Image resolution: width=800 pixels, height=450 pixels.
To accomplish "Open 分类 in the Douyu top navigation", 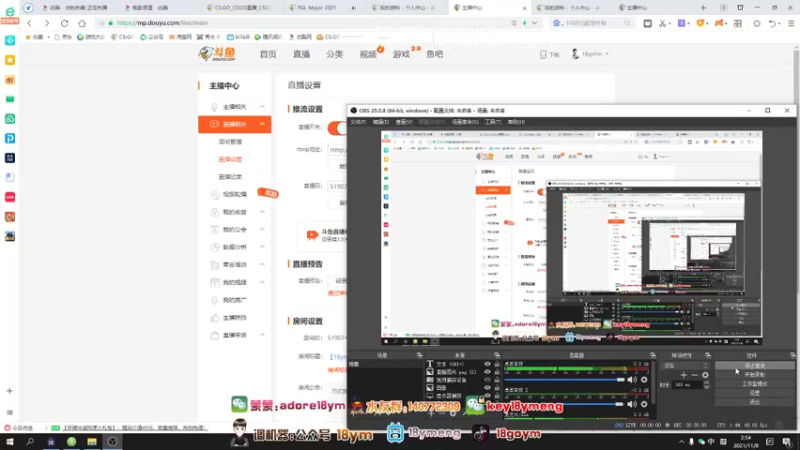I will [335, 54].
